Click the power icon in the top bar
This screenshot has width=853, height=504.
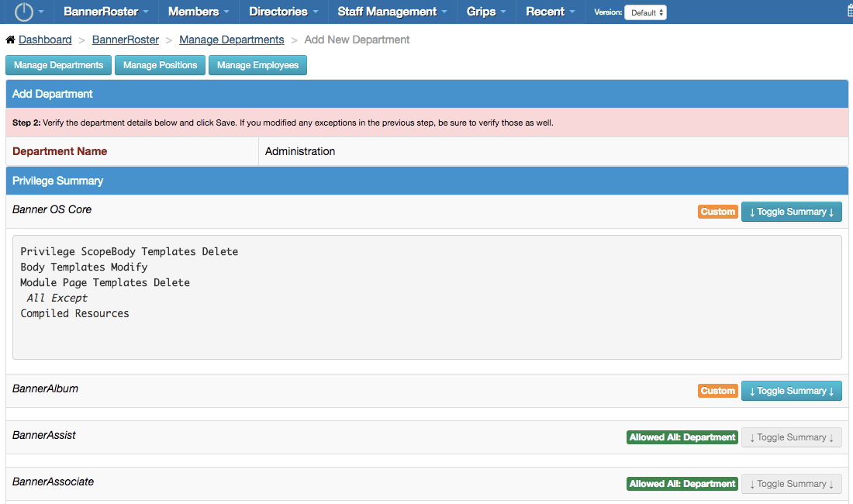[x=23, y=12]
